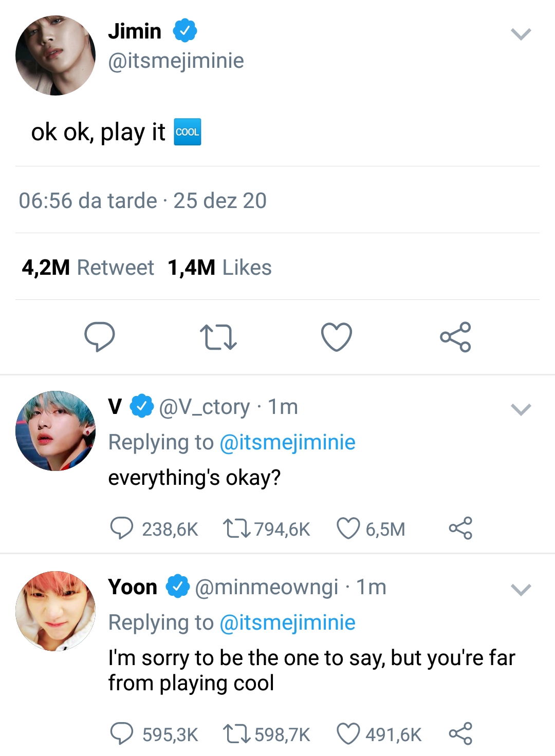The height and width of the screenshot is (756, 555).
Task: Open reply box on V's tweet
Action: pos(122,528)
